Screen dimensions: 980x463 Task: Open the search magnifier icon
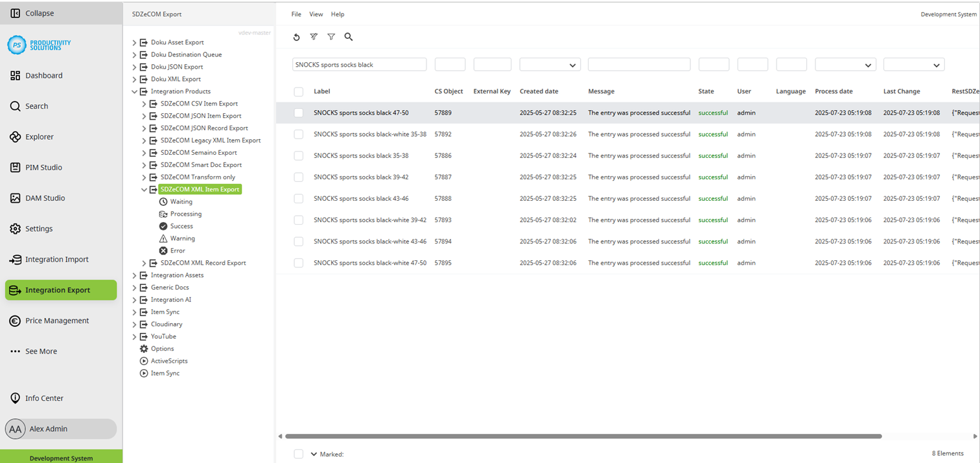(349, 37)
